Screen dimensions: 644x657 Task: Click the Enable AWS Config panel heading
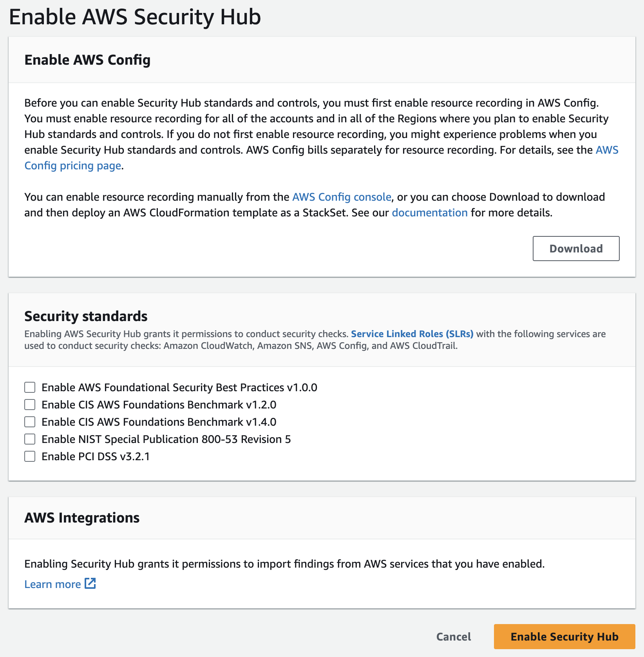[x=87, y=60]
